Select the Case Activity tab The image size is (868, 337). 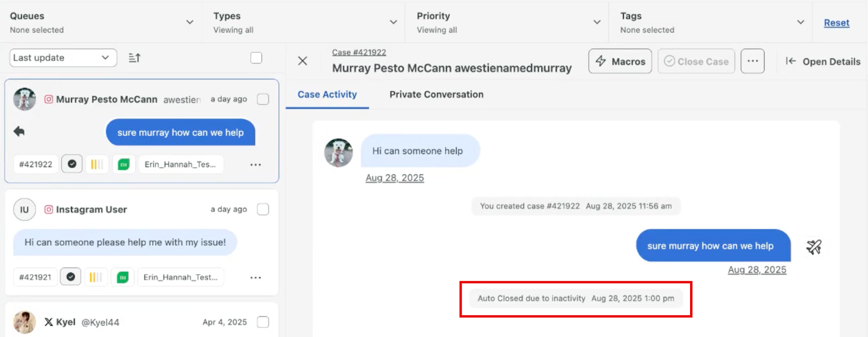tap(327, 94)
